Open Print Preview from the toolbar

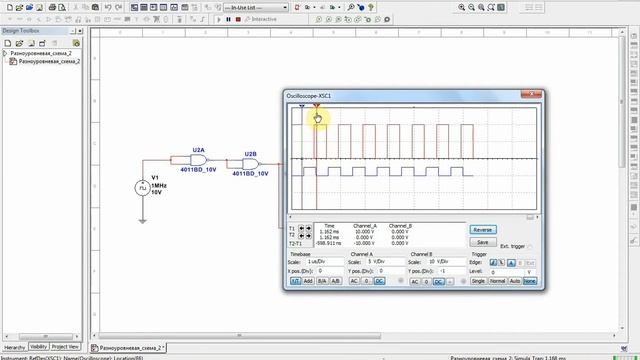pyautogui.click(x=62, y=7)
